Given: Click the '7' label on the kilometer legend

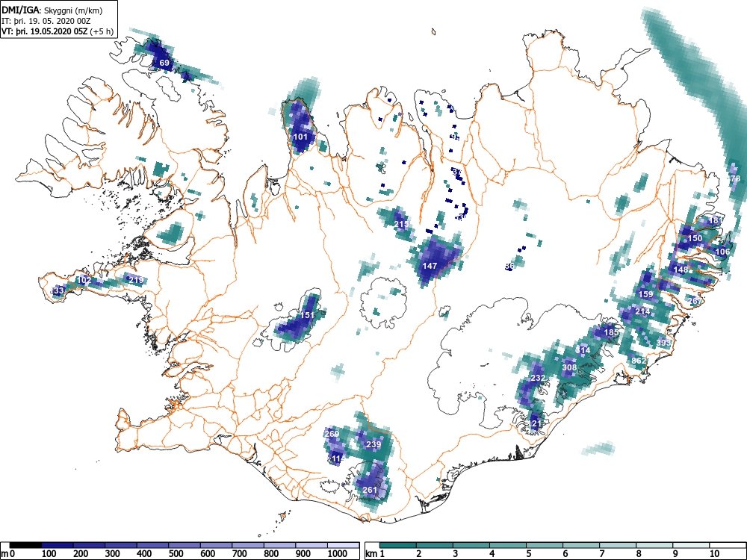Looking at the screenshot, I should pos(602,553).
